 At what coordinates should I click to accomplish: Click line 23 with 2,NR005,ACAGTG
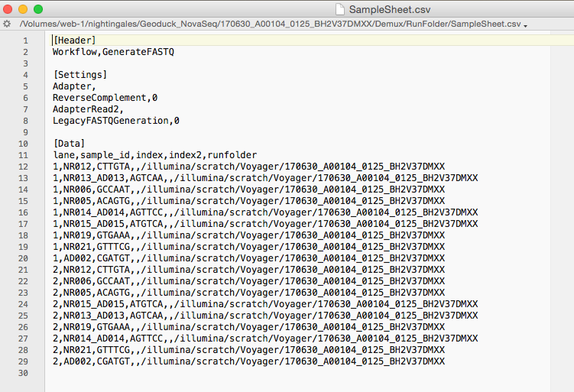[x=249, y=293]
